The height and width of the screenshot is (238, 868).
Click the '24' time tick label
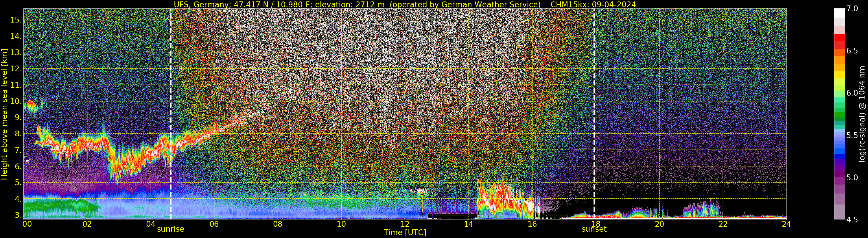tap(786, 224)
